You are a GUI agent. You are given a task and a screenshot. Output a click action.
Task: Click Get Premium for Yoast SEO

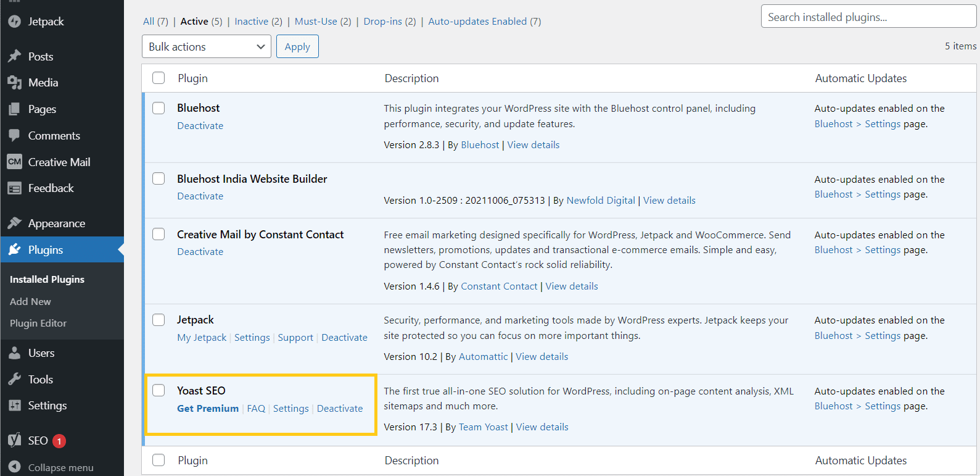click(208, 408)
